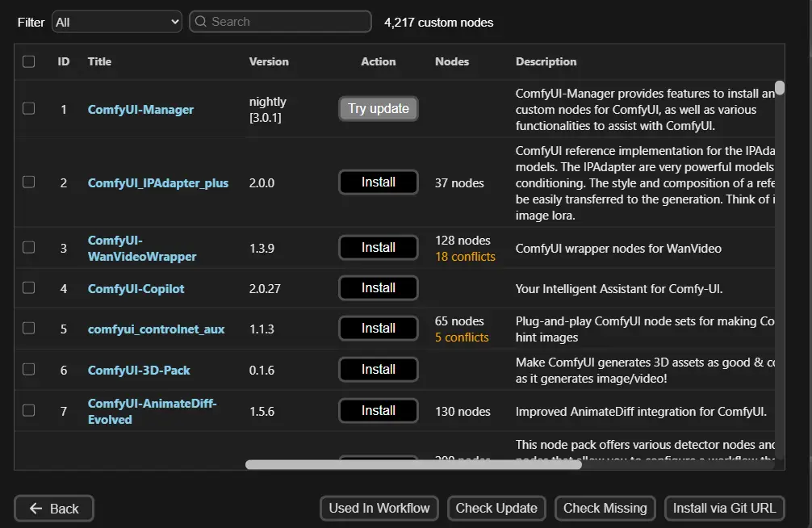Click the vertical scrollbar thumb
The height and width of the screenshot is (528, 812).
point(780,87)
